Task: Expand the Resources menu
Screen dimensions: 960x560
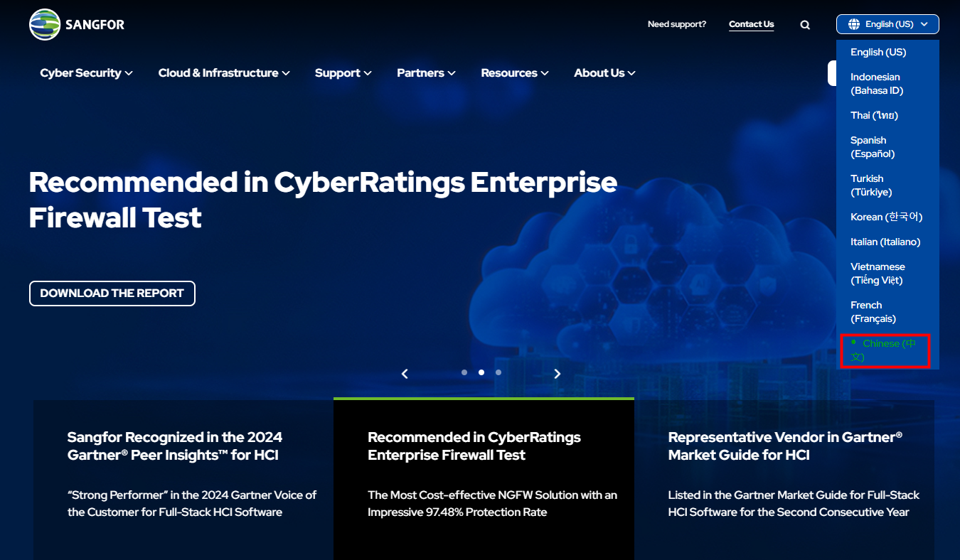Action: [515, 72]
